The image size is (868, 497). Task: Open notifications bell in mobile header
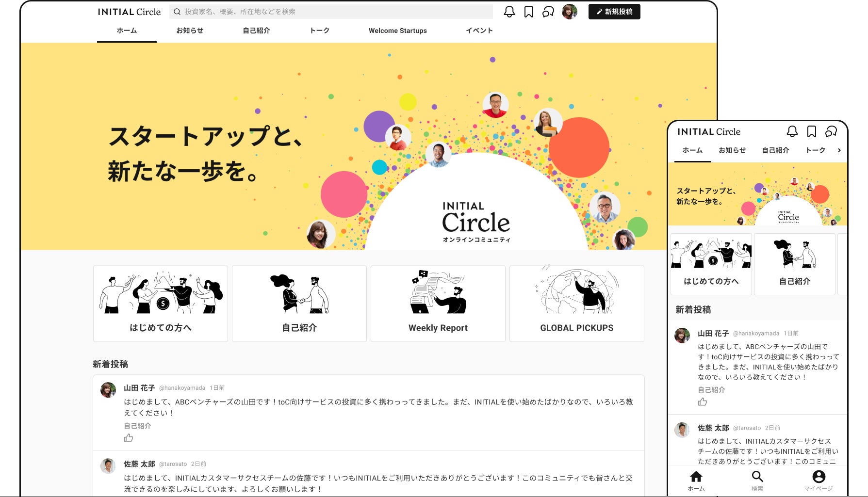click(x=792, y=131)
